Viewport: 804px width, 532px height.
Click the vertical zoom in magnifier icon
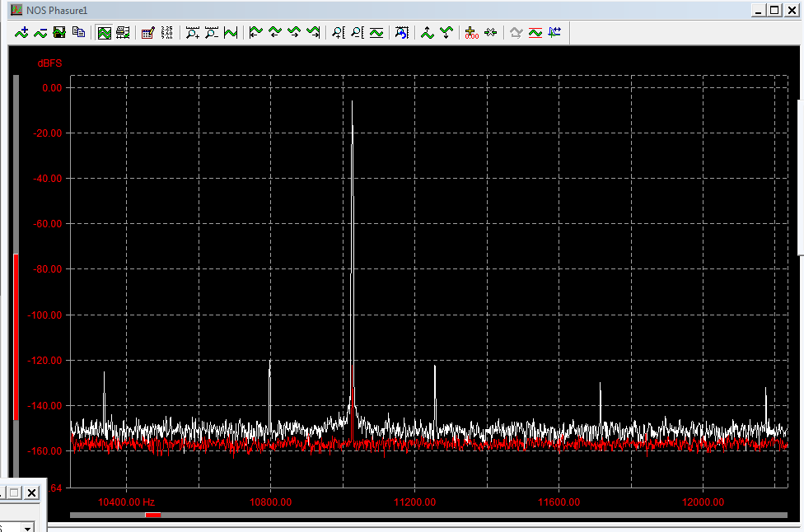(339, 33)
